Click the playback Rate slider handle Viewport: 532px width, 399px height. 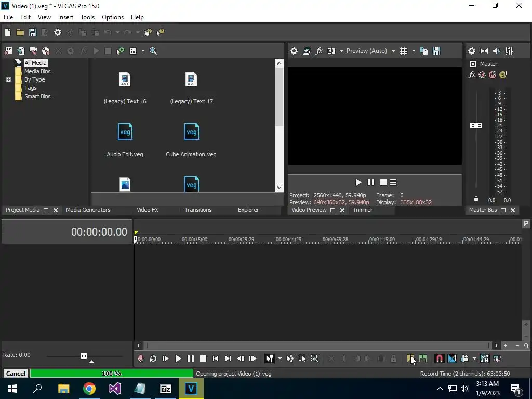pos(84,356)
